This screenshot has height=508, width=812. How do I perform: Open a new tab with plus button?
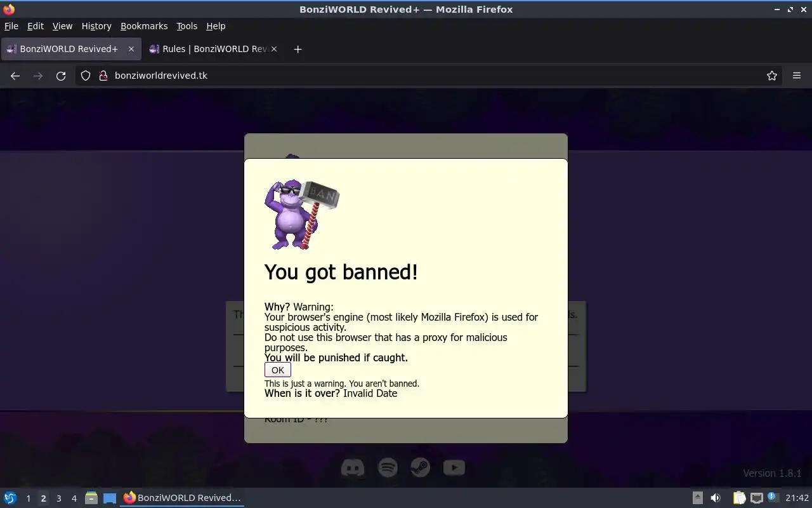[x=298, y=49]
